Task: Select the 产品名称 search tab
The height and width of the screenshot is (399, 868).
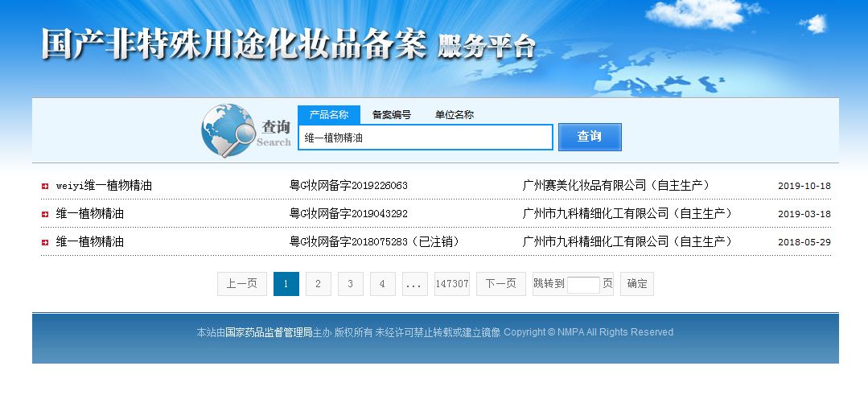Action: click(x=328, y=115)
